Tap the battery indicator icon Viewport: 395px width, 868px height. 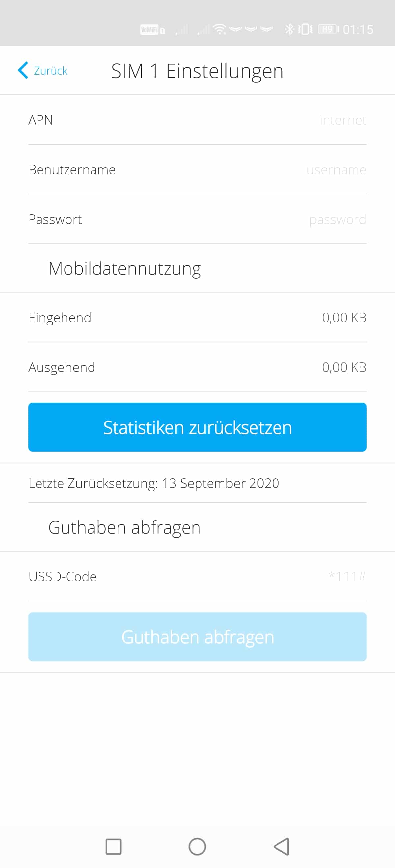pos(328,29)
